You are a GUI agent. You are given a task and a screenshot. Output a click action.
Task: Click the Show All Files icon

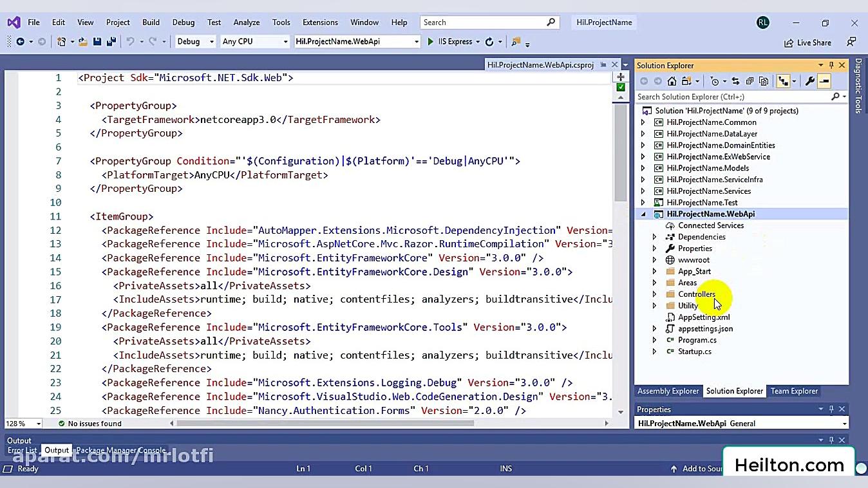pos(764,81)
